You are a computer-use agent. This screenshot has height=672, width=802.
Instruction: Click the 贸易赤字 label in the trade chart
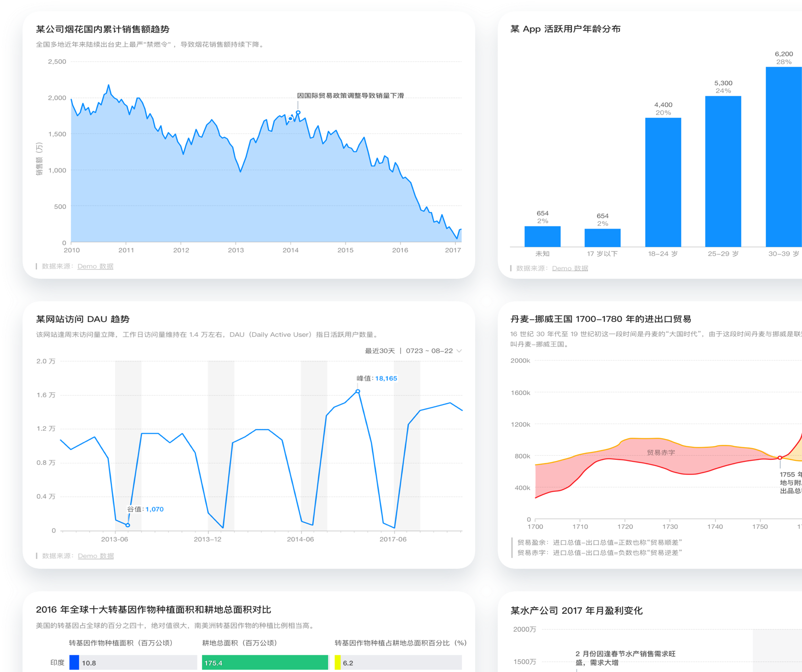tap(661, 452)
